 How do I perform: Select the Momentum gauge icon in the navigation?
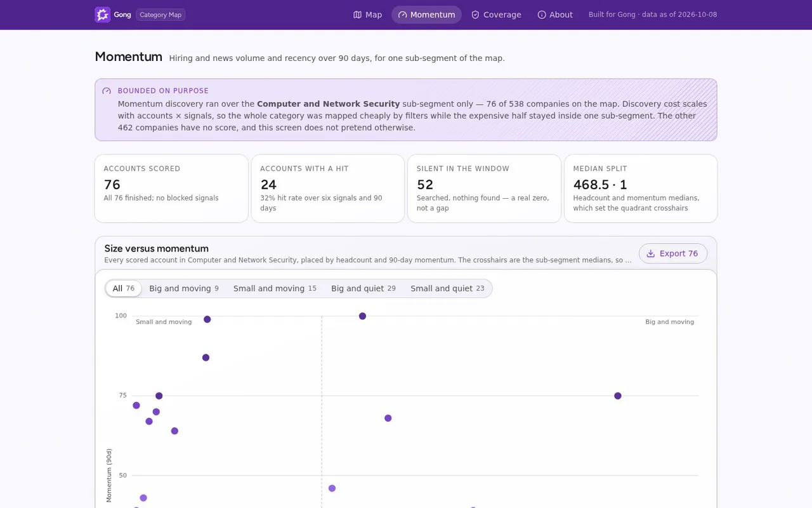click(402, 15)
